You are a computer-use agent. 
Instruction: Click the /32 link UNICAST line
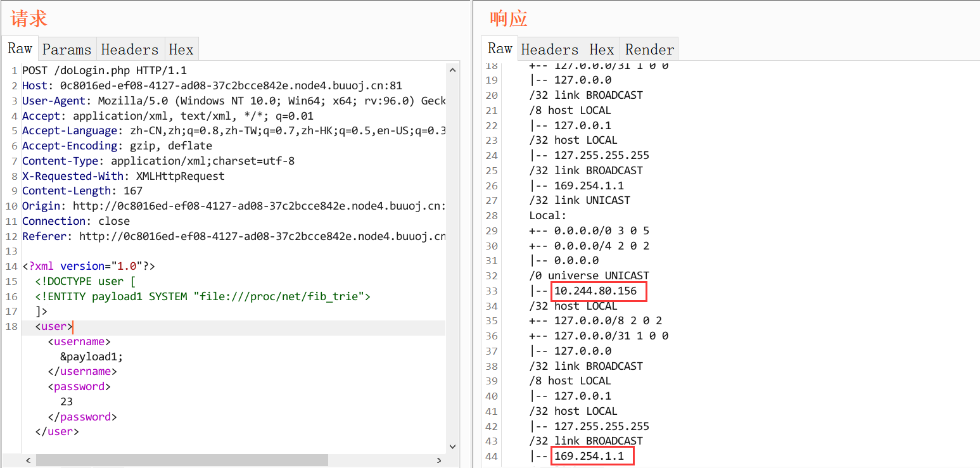(580, 200)
